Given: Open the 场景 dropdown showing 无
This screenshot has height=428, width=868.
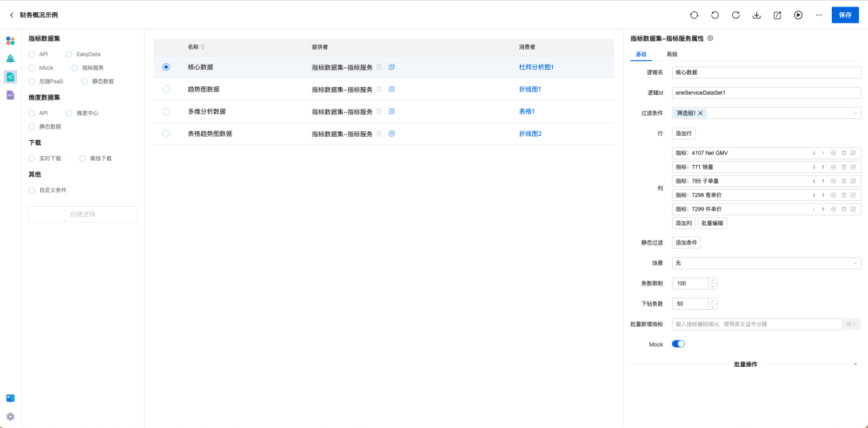Looking at the screenshot, I should tap(766, 263).
